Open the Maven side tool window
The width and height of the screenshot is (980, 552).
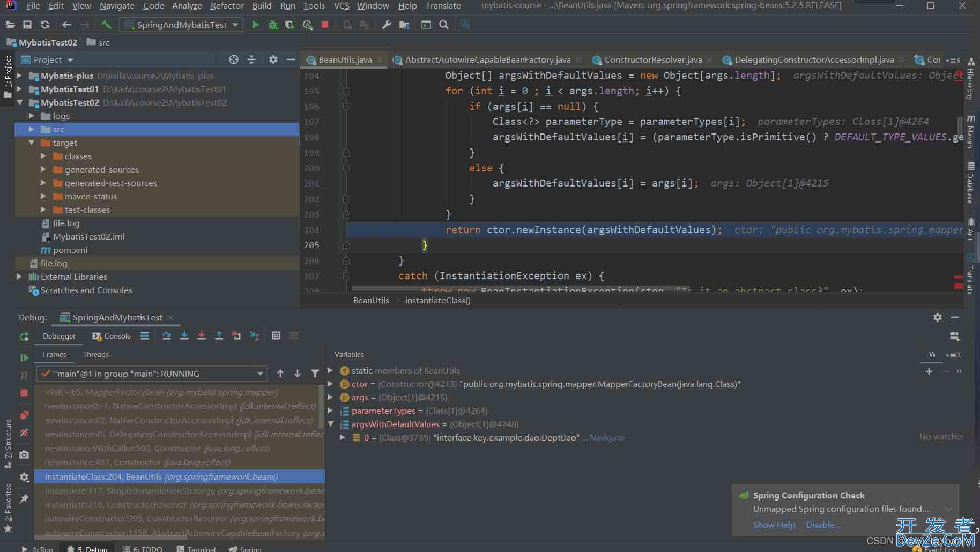click(970, 131)
